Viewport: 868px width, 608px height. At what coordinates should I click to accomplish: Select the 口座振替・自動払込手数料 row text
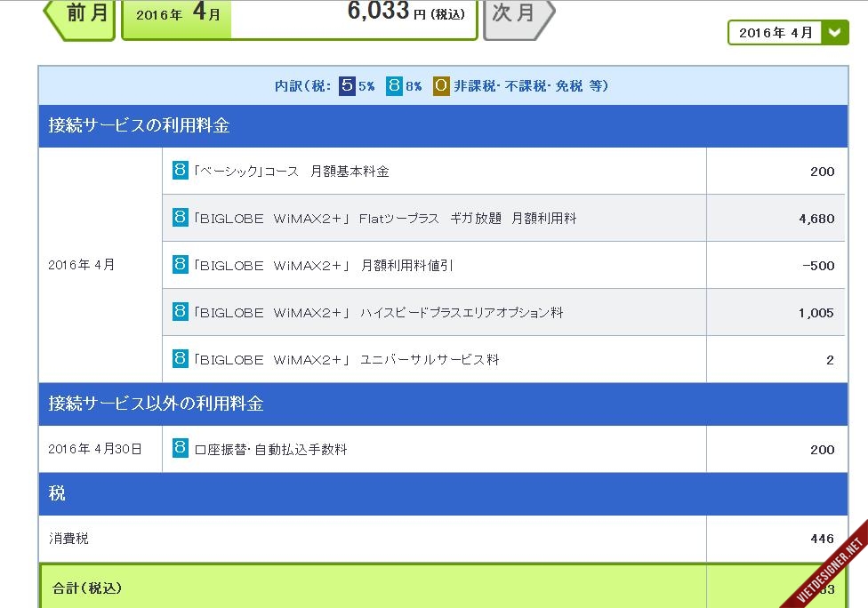pos(271,449)
